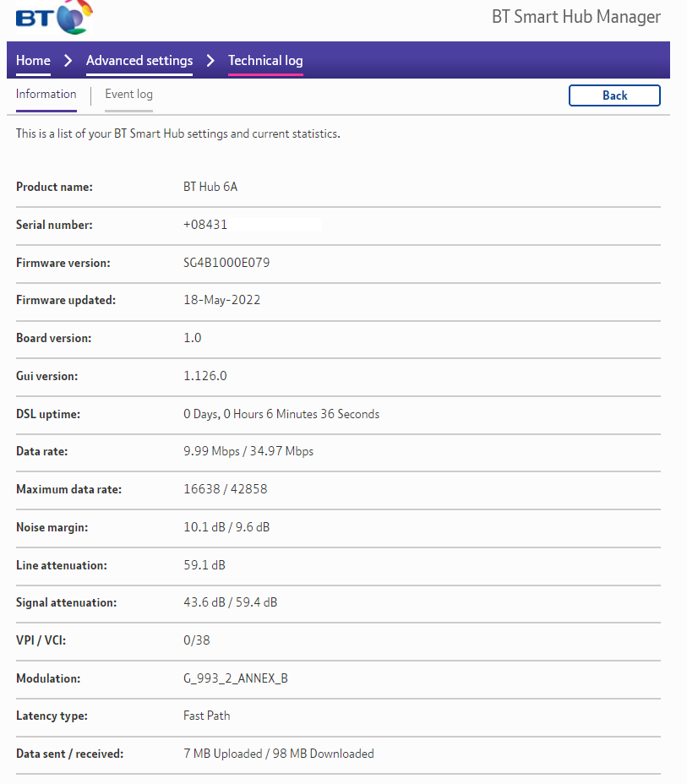This screenshot has height=784, width=687.
Task: Click the BT logo
Action: [54, 16]
